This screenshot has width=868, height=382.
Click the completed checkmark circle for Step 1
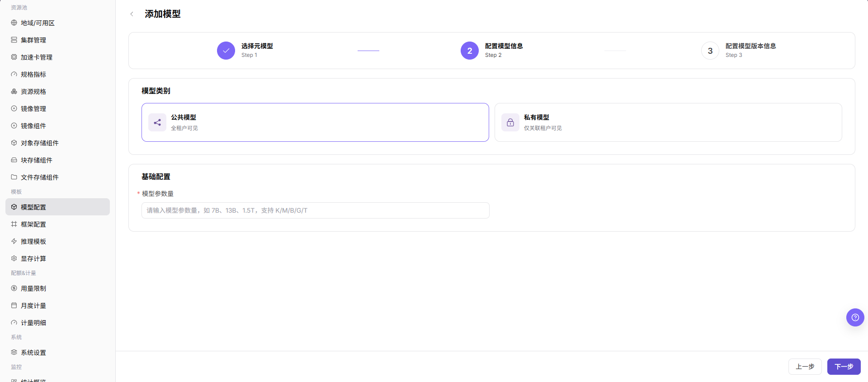pyautogui.click(x=226, y=51)
